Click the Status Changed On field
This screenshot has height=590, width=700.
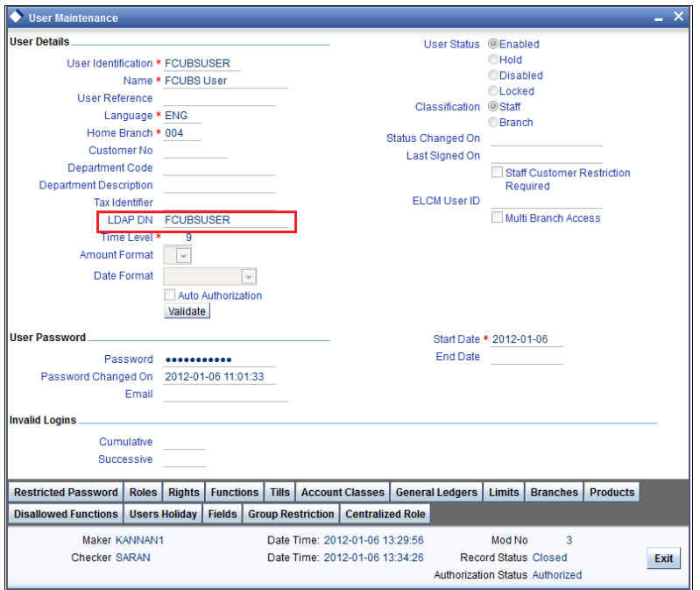(x=547, y=139)
